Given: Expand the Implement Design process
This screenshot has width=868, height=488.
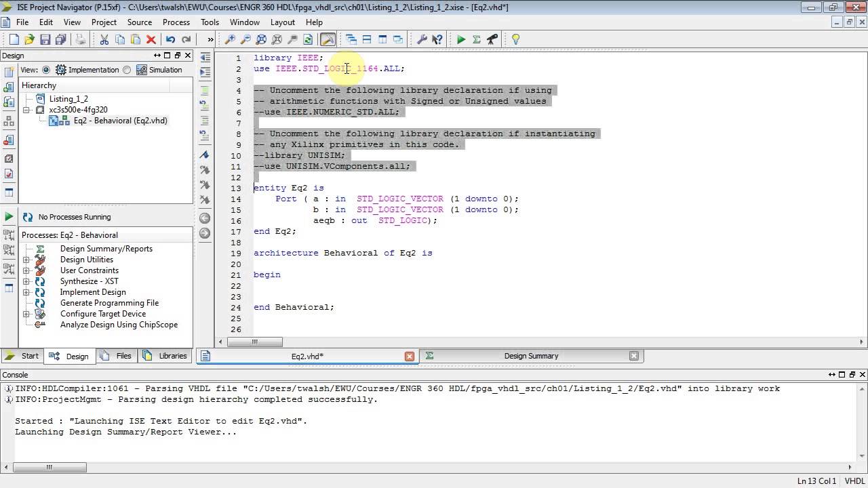Looking at the screenshot, I should (26, 292).
